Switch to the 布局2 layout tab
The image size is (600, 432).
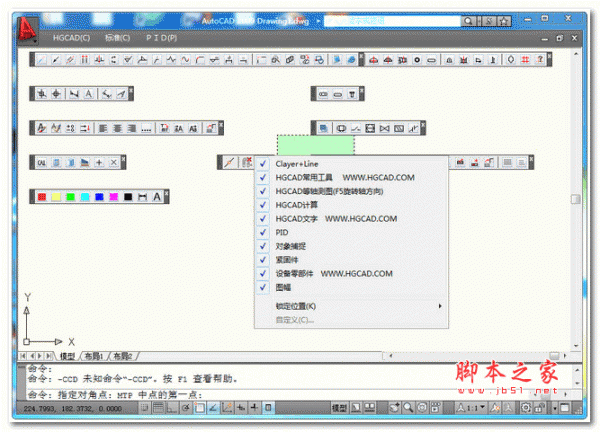(x=123, y=356)
